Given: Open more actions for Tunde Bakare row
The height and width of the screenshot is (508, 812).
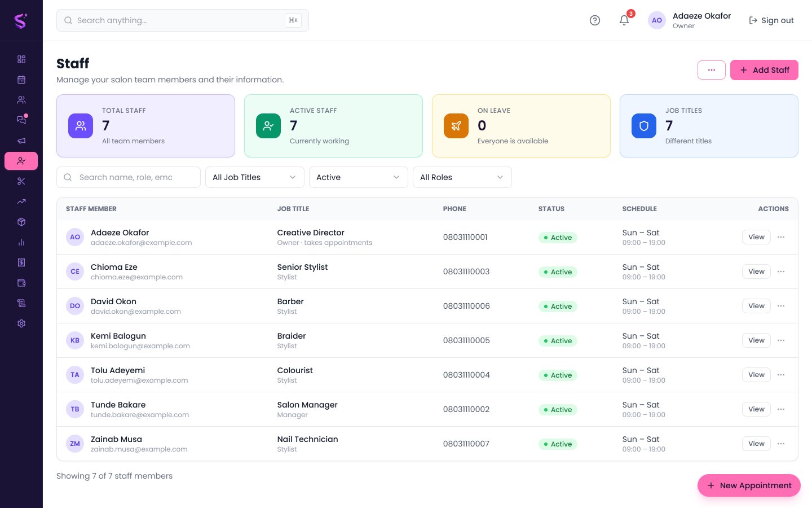Looking at the screenshot, I should click(781, 409).
